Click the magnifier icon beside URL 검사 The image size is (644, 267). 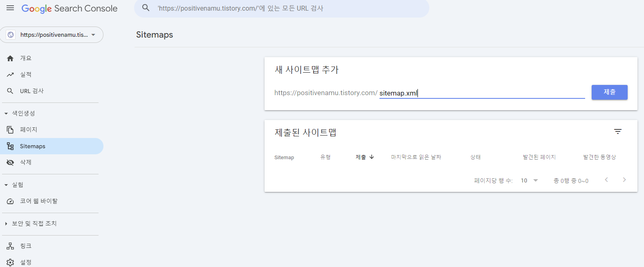(10, 91)
